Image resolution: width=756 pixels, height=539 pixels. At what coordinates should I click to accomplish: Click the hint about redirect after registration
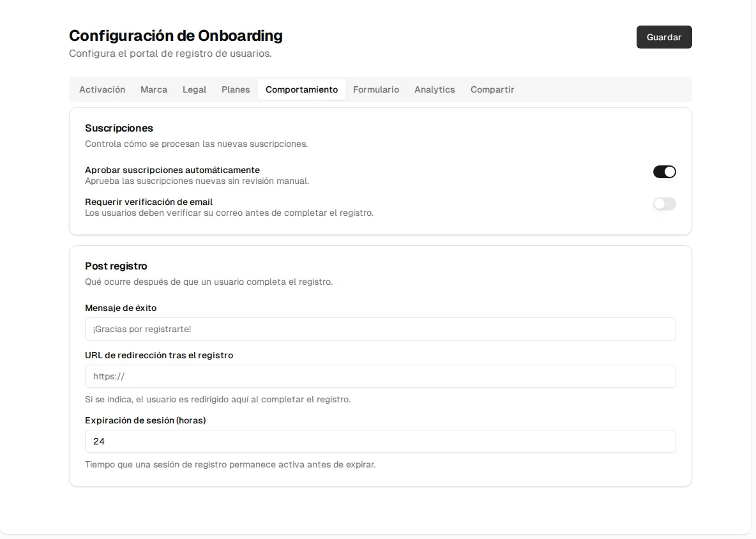[218, 399]
